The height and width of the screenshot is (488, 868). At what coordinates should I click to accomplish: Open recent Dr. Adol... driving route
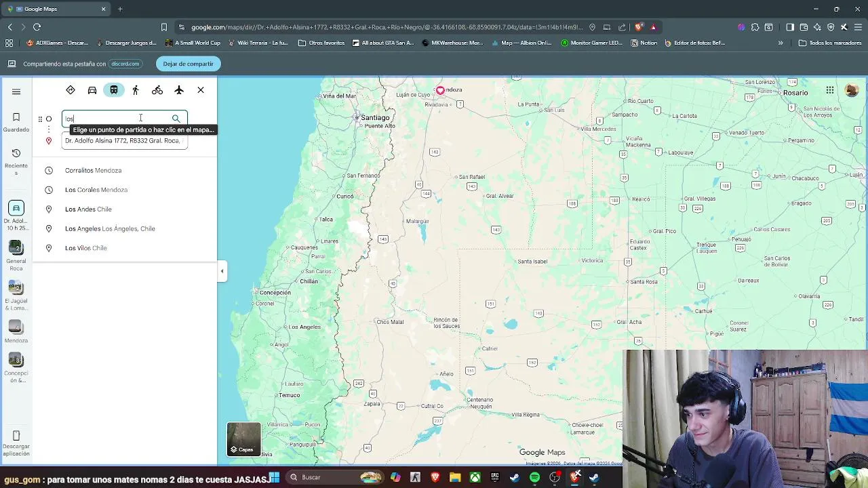(x=16, y=216)
